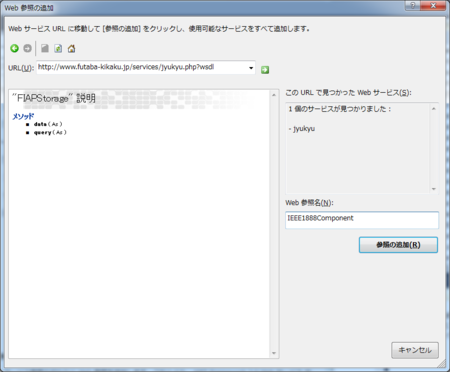Image resolution: width=450 pixels, height=372 pixels.
Task: Click the Web reference name field IEEE1888Component
Action: (x=362, y=220)
